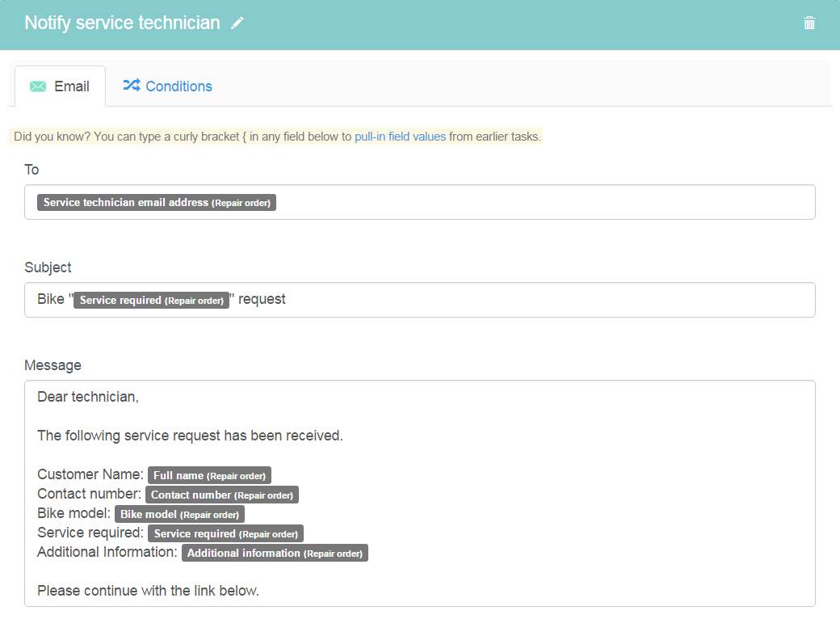Image resolution: width=840 pixels, height=636 pixels.
Task: Click the Additional Information: label text
Action: (107, 552)
